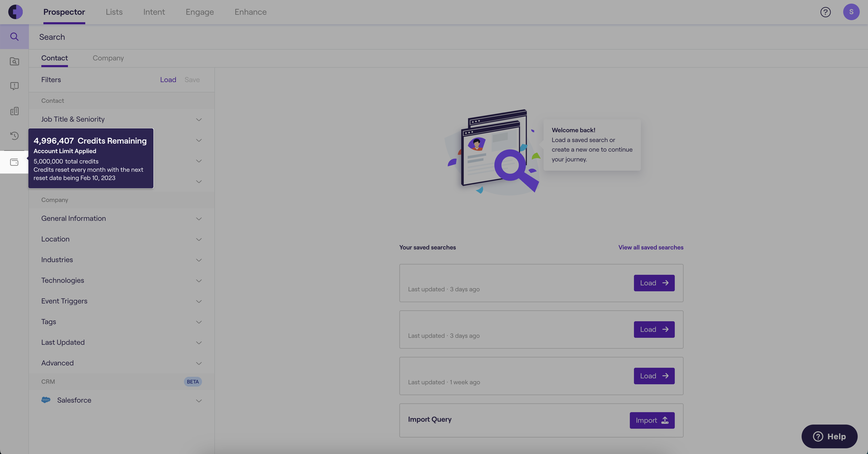
Task: Open the user profile avatar S
Action: [x=851, y=12]
